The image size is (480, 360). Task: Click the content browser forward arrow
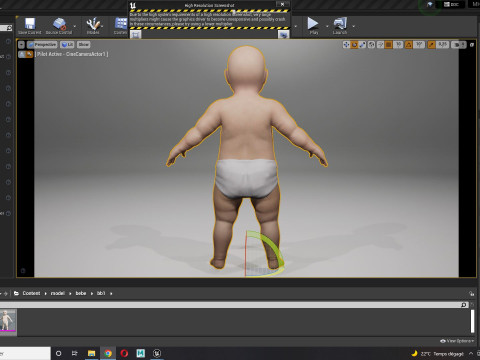pos(6,293)
